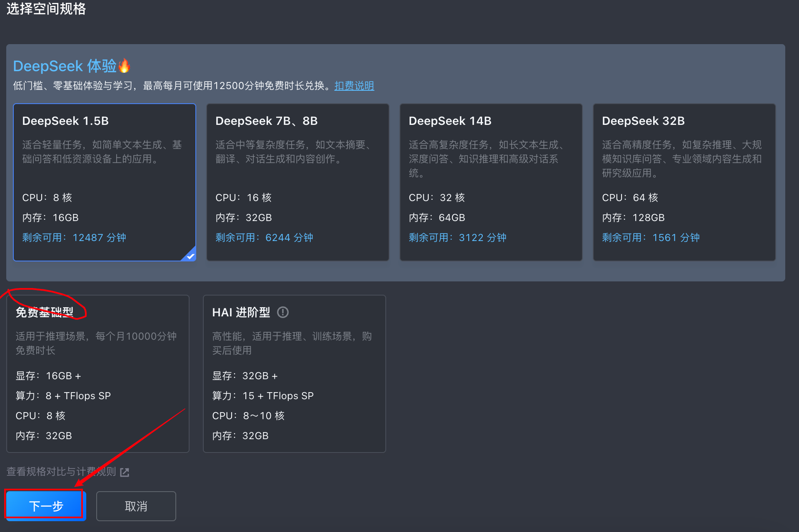
Task: Click the DeepSeek 体验 heading
Action: pos(65,66)
